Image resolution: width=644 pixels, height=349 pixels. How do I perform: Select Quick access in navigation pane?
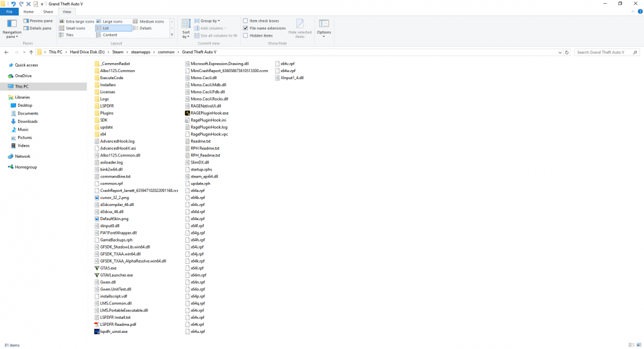tap(26, 65)
